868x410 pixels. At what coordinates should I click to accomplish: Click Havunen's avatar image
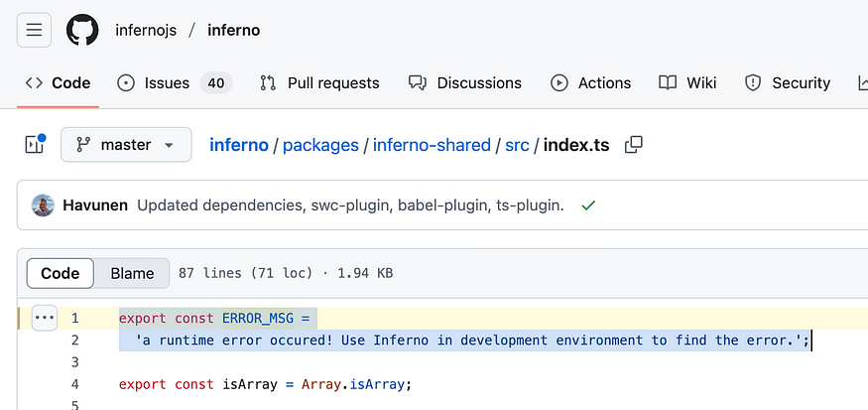(43, 205)
